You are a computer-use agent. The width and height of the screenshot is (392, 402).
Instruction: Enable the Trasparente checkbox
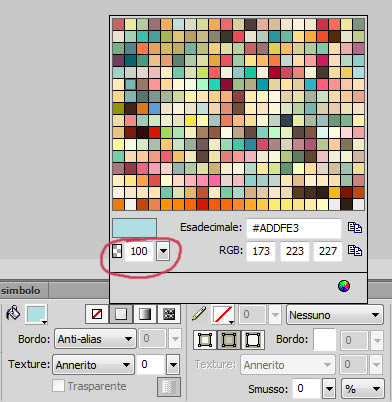pos(58,386)
